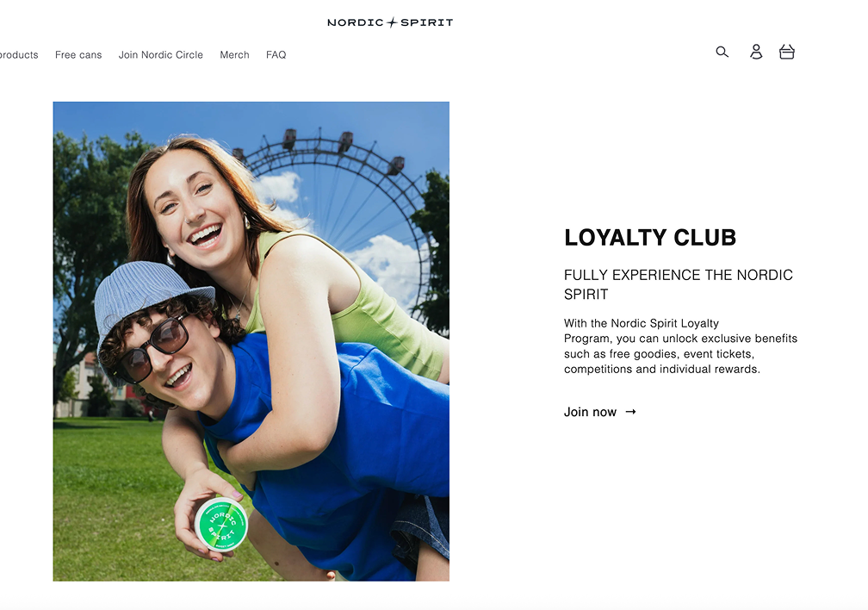The image size is (868, 610).
Task: Click the star emblem in the logo
Action: pyautogui.click(x=392, y=22)
